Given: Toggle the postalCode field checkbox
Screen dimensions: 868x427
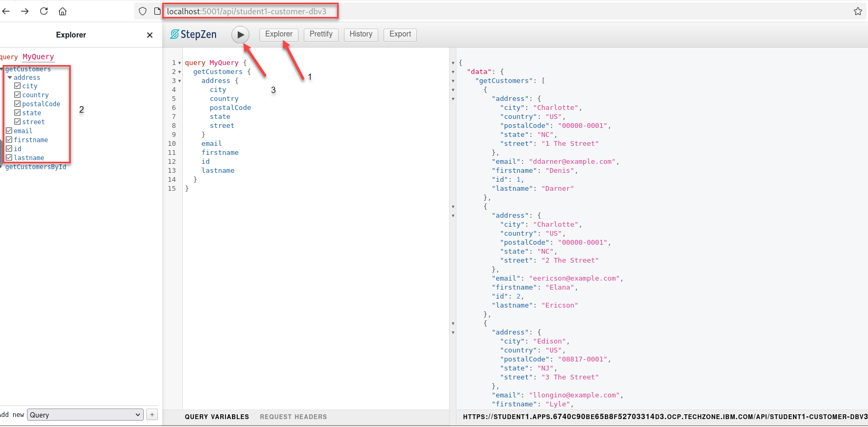Looking at the screenshot, I should coord(17,104).
